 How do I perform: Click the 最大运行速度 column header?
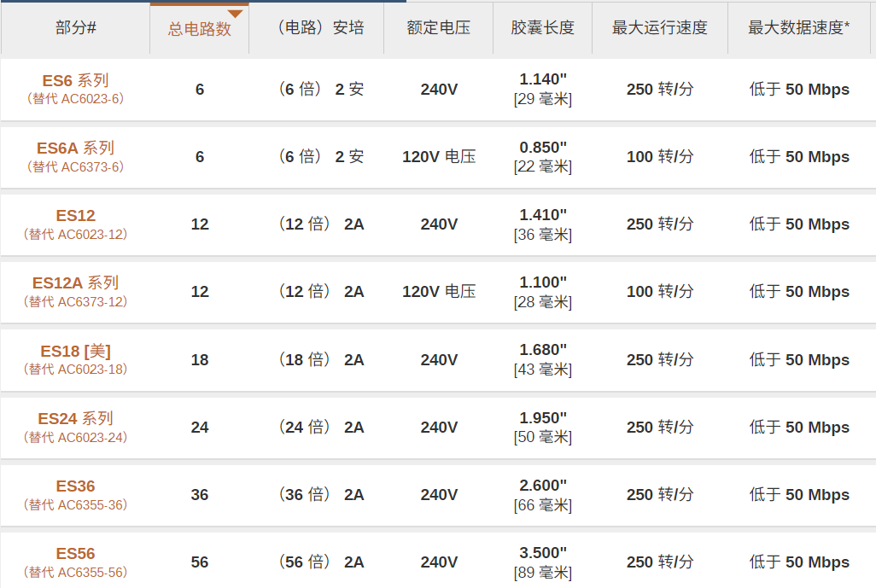[x=660, y=27]
